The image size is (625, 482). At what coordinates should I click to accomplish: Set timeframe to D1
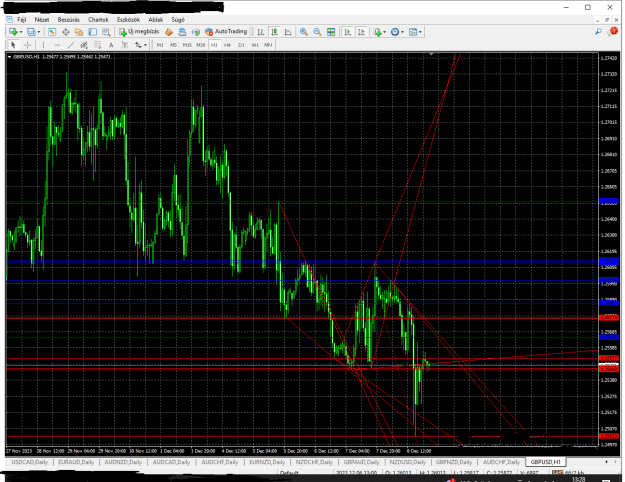pos(241,45)
